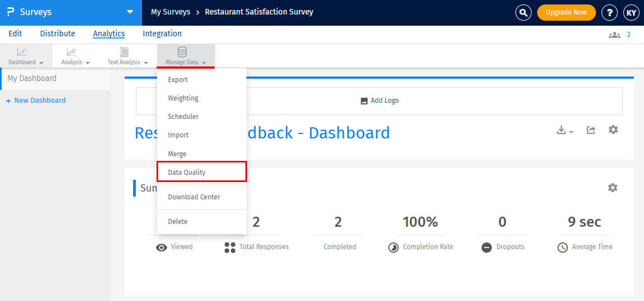Select Download Center menu item
This screenshot has width=644, height=301.
coord(194,197)
